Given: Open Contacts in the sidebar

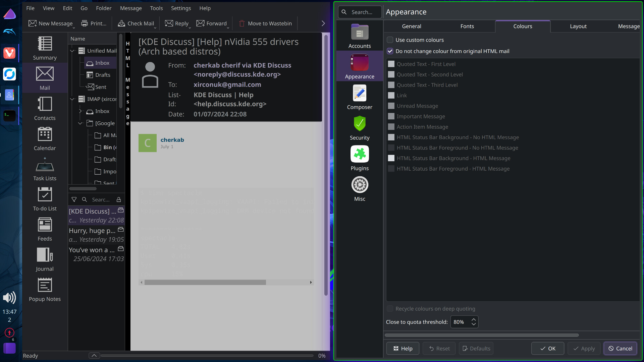Looking at the screenshot, I should [45, 109].
